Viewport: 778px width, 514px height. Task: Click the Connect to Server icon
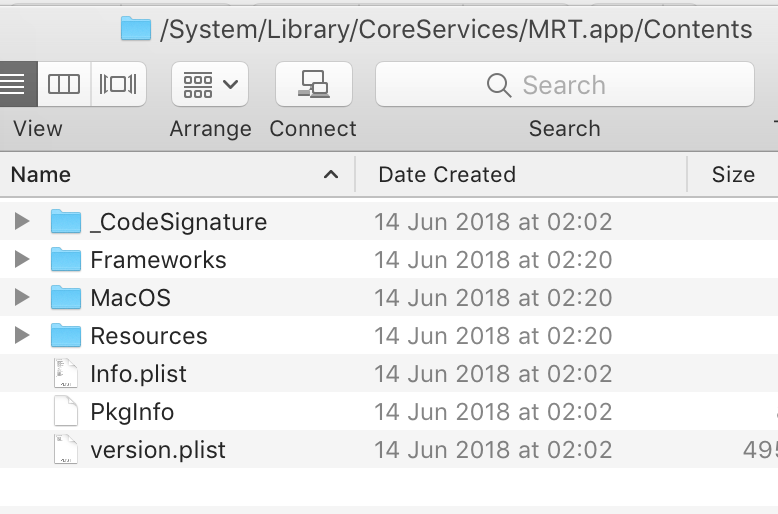[313, 84]
